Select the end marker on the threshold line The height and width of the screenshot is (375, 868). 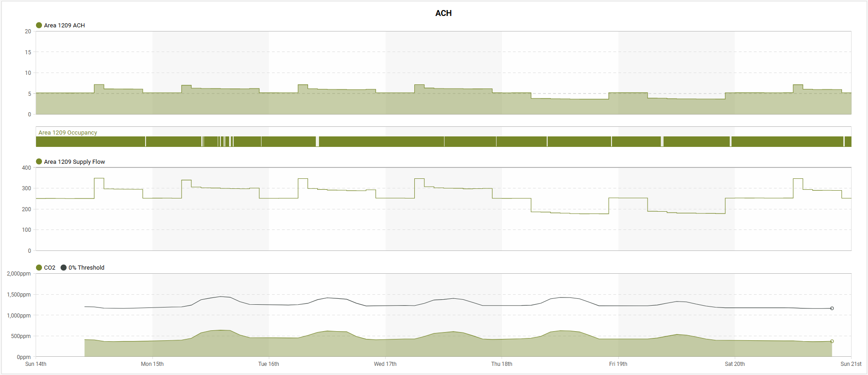coord(832,308)
